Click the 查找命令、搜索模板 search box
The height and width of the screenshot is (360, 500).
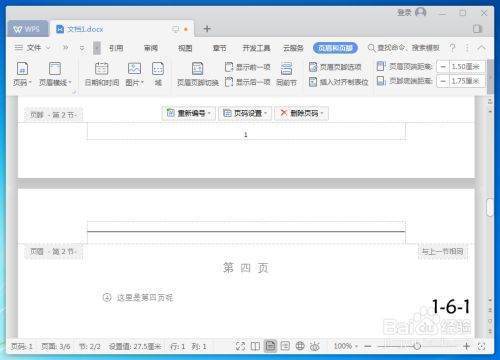coord(404,48)
